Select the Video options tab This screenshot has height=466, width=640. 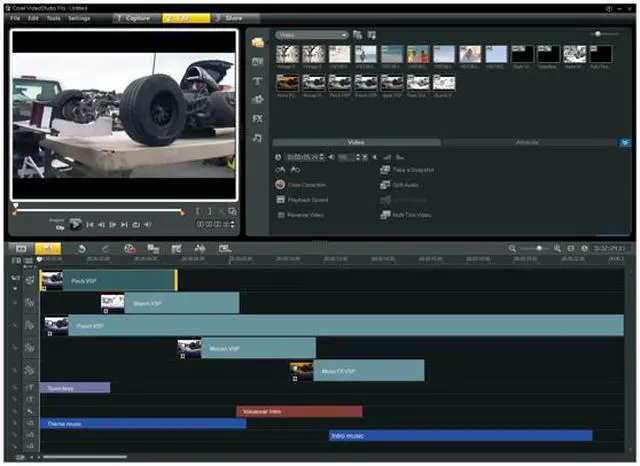tap(356, 142)
